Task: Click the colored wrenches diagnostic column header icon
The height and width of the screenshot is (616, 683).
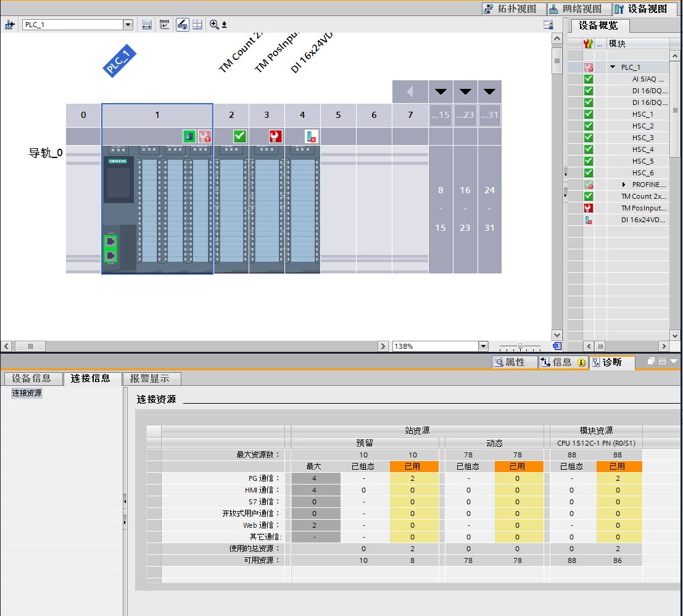Action: point(588,44)
